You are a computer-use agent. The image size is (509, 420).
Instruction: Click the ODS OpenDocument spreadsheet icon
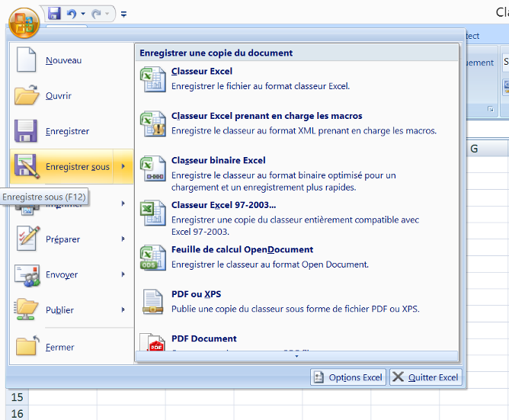click(153, 258)
